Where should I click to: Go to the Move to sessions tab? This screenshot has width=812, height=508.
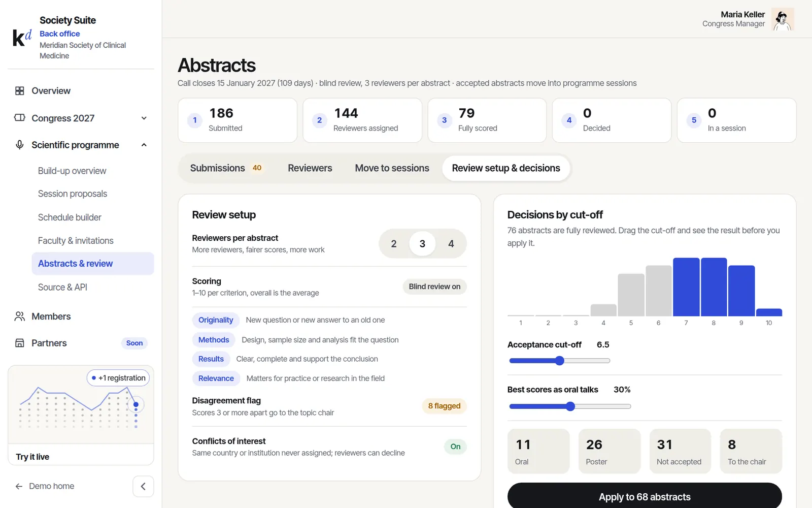(x=392, y=168)
